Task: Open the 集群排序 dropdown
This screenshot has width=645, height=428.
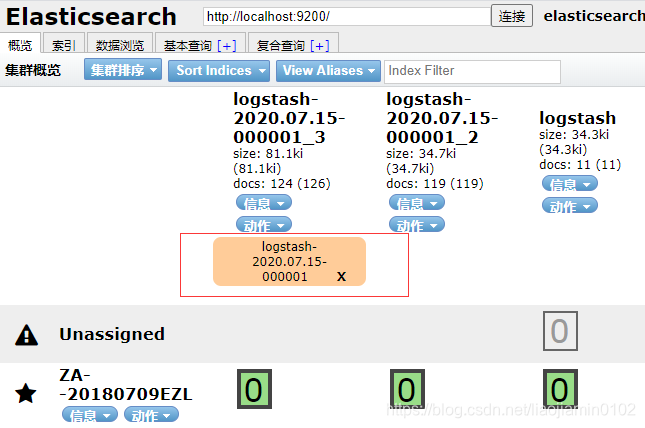Action: click(x=123, y=70)
